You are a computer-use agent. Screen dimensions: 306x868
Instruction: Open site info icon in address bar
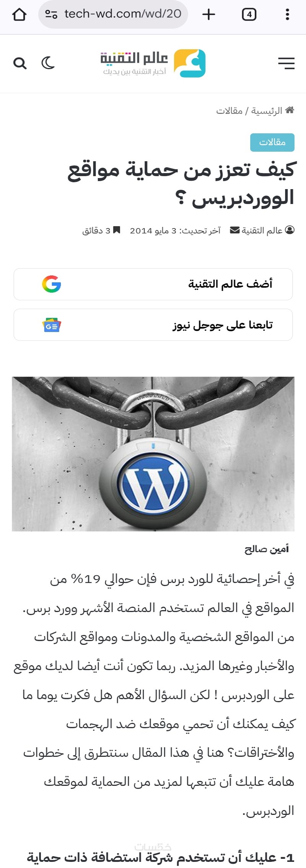(x=51, y=15)
